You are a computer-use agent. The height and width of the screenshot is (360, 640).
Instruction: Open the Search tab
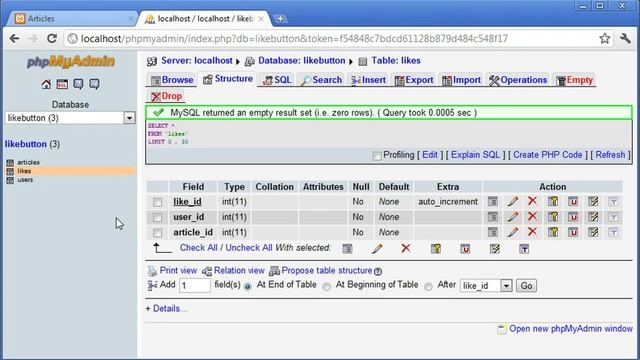point(321,80)
